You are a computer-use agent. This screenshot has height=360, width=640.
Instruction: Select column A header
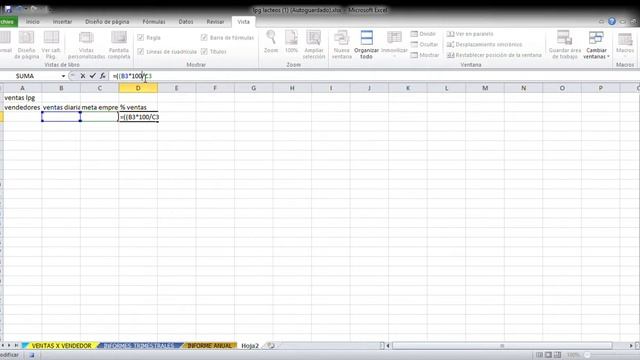point(22,88)
